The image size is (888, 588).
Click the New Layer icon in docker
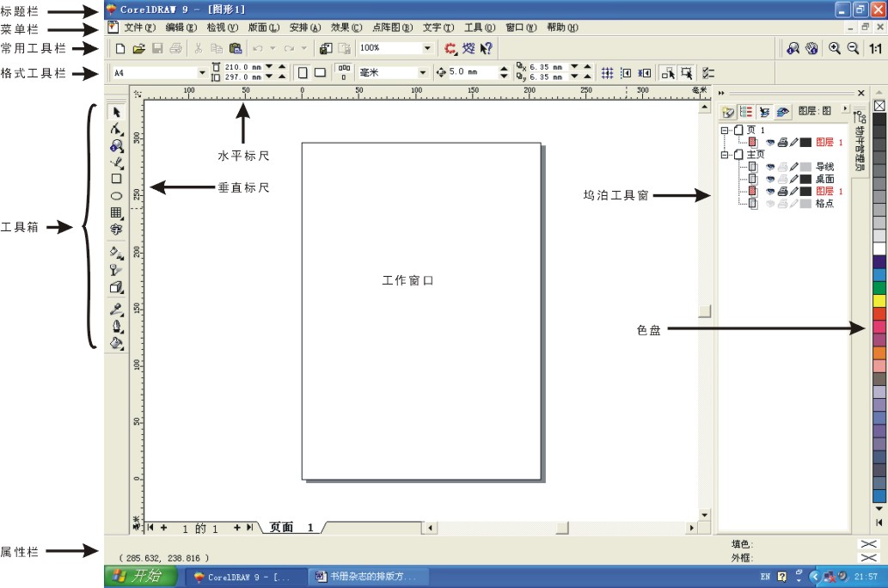click(x=728, y=112)
